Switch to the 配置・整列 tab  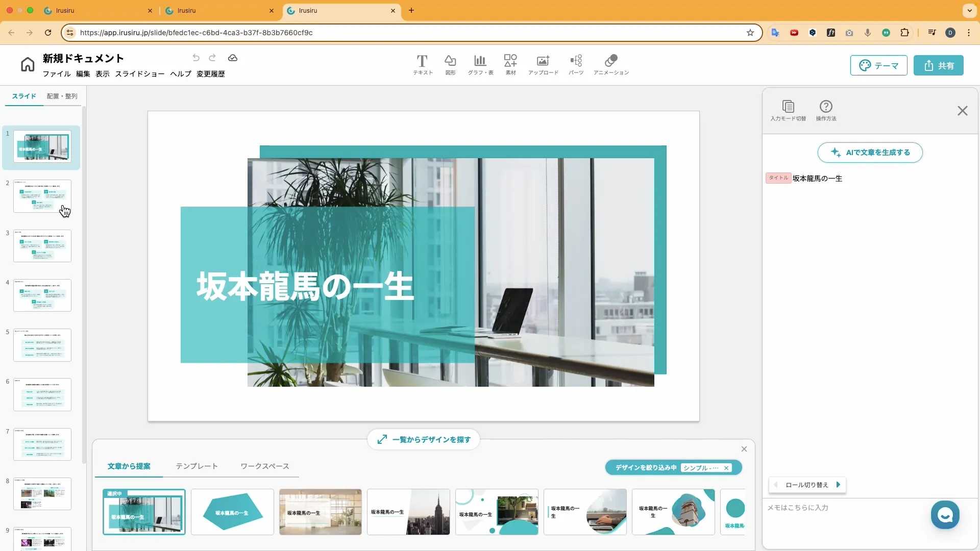62,96
